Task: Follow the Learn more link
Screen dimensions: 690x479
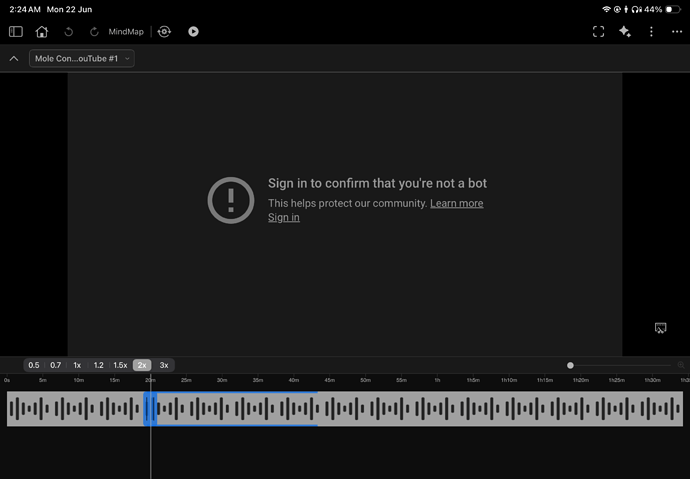Action: click(457, 203)
